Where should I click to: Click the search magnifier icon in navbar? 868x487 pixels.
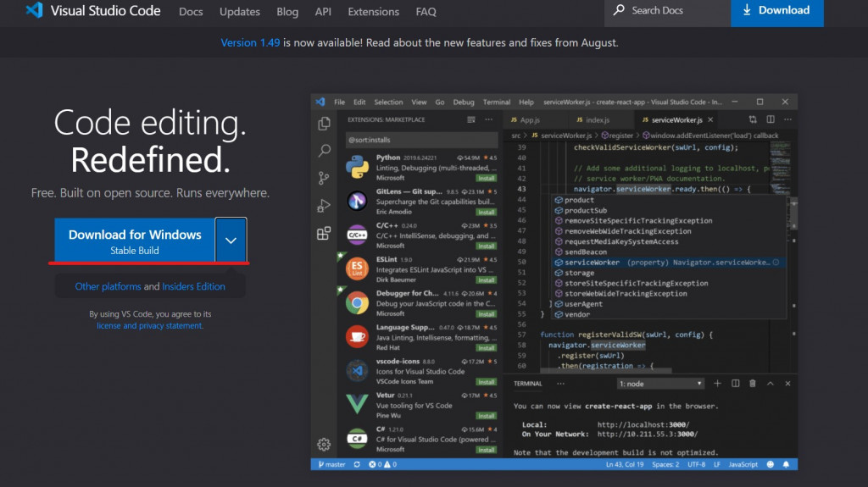tap(619, 10)
